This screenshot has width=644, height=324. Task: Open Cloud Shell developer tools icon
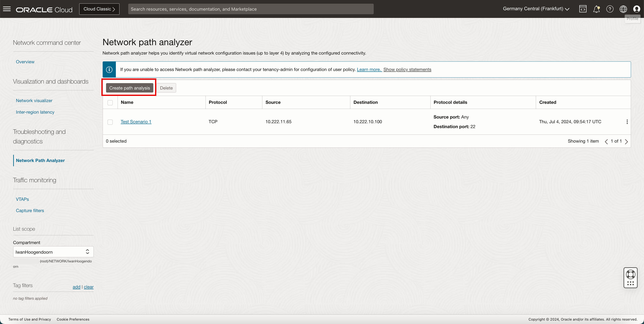click(583, 9)
